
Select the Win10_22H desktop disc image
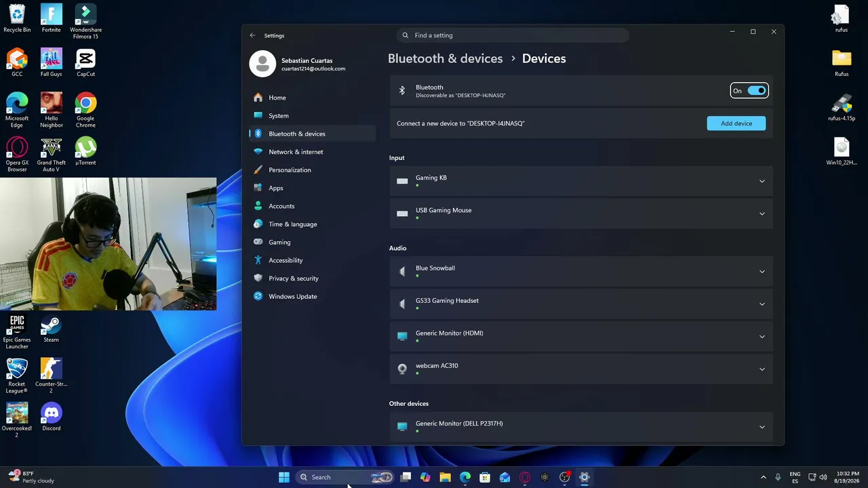(842, 151)
